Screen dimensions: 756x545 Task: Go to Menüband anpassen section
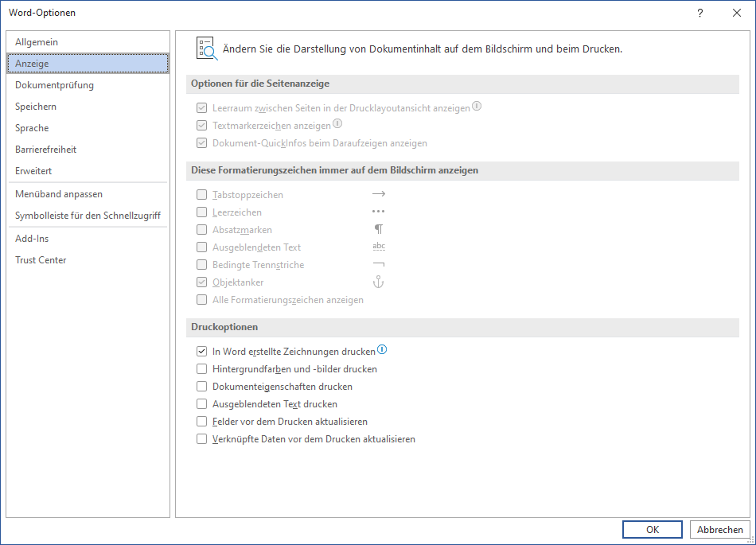pyautogui.click(x=59, y=194)
